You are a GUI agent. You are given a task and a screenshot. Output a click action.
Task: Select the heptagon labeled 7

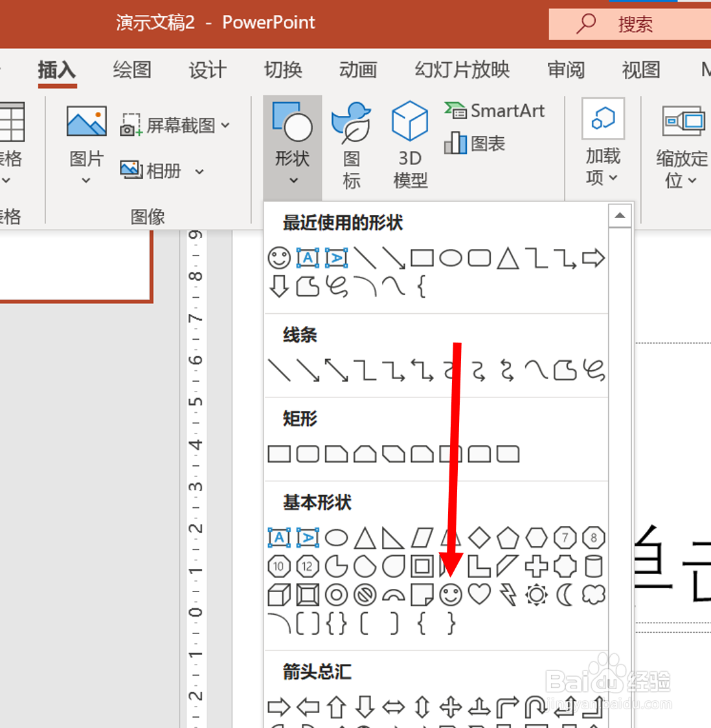565,538
